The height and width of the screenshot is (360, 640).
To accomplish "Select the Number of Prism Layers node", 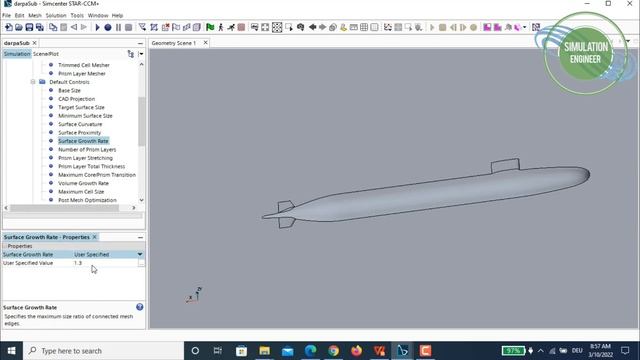I will [x=87, y=150].
